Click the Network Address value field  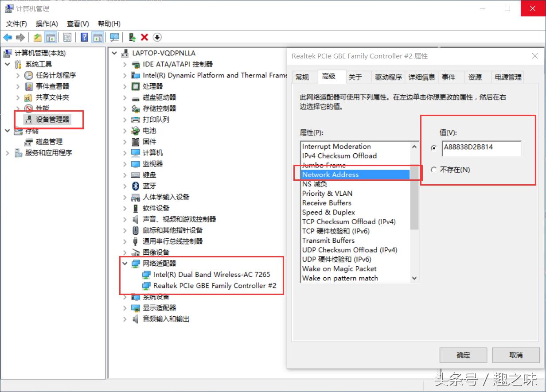coord(482,148)
